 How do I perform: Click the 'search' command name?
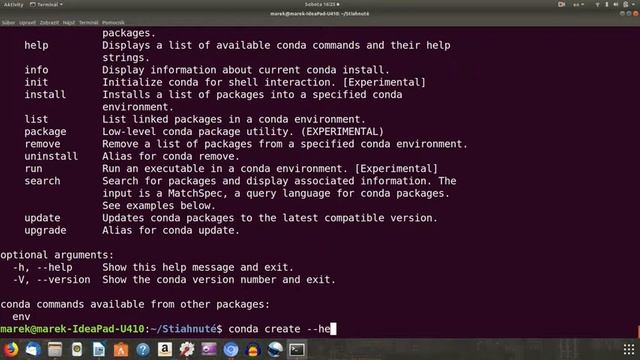click(42, 181)
